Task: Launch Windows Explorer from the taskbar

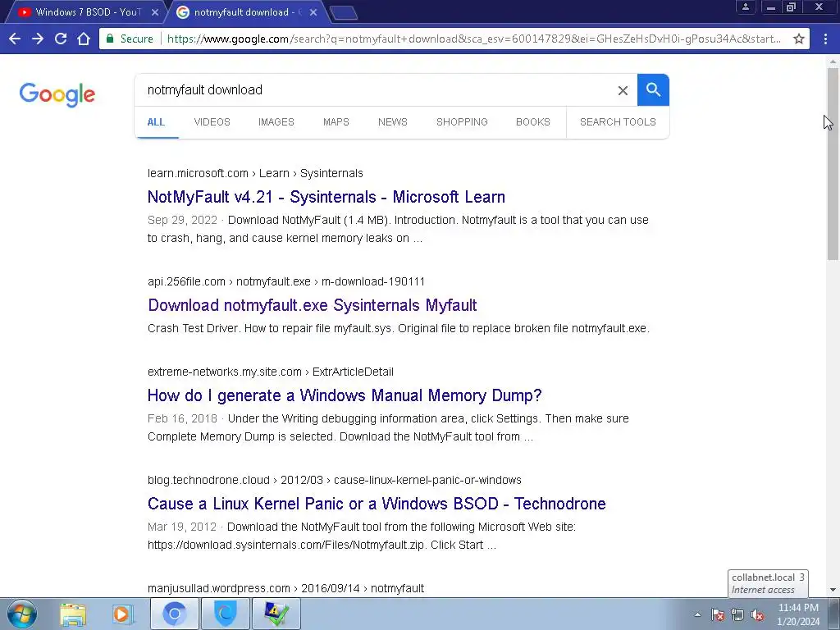Action: coord(73,614)
